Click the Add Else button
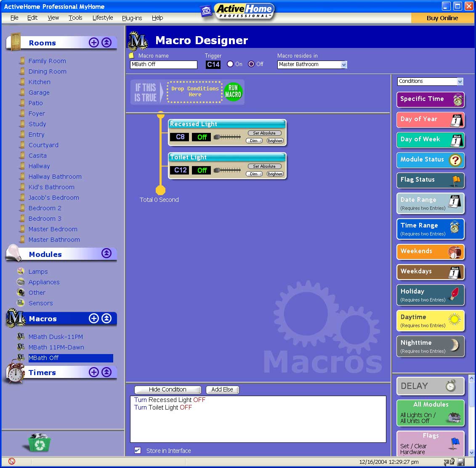The height and width of the screenshot is (468, 476). pyautogui.click(x=222, y=389)
